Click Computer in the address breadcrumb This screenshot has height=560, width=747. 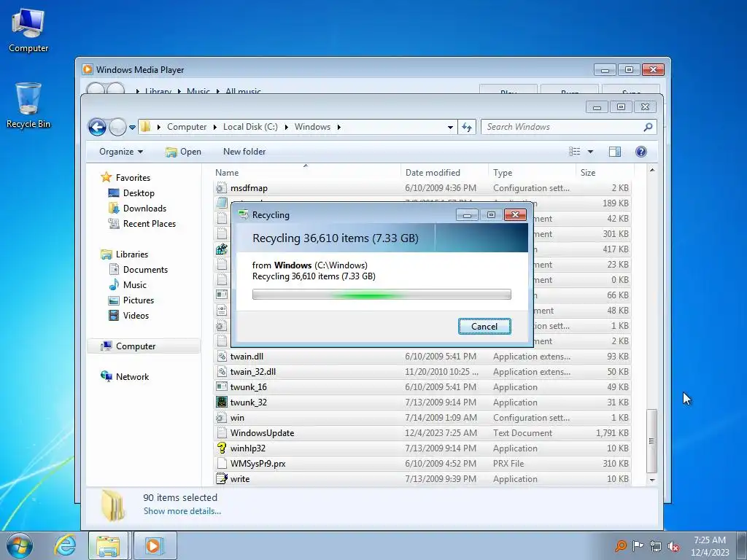(x=187, y=127)
